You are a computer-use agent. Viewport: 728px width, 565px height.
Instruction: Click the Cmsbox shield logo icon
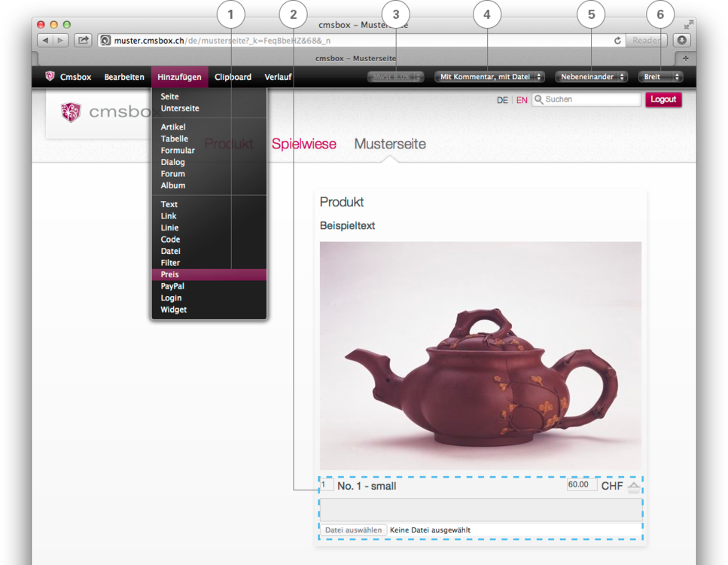(50, 76)
